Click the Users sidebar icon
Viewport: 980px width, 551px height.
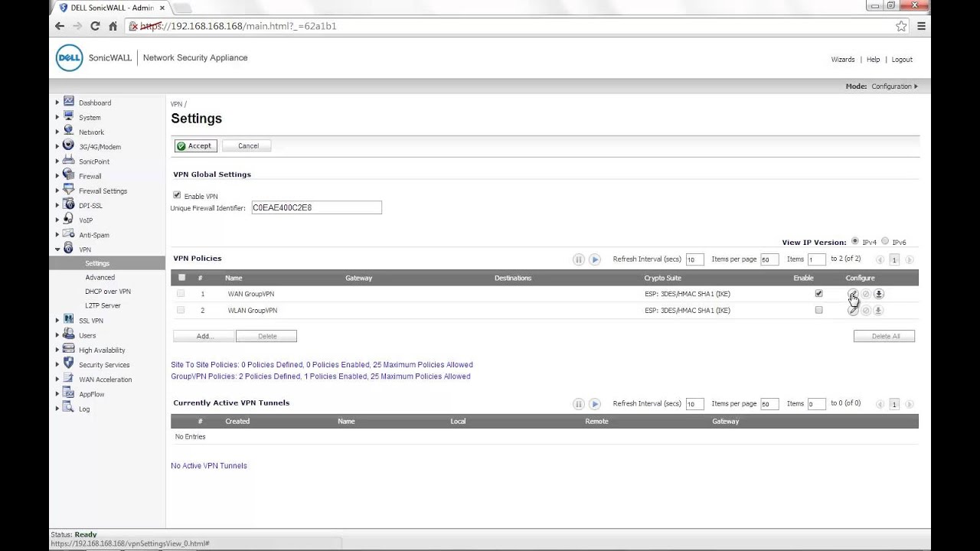pos(69,334)
